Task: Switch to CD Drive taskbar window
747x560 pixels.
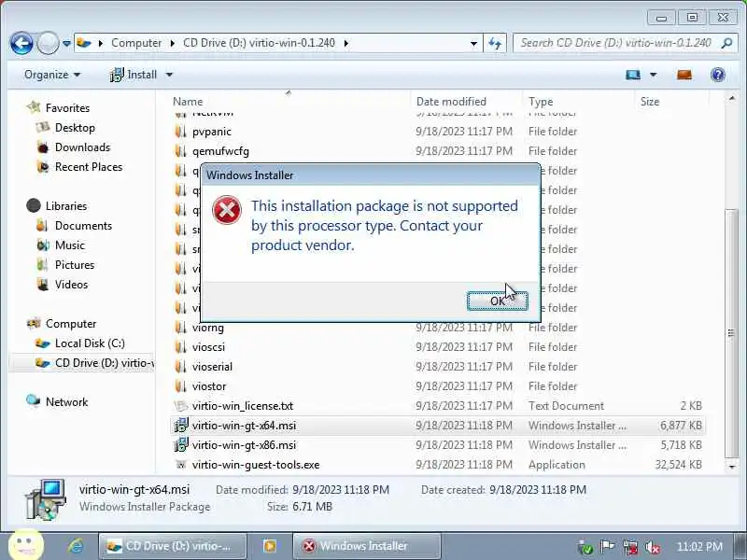Action: pos(173,546)
